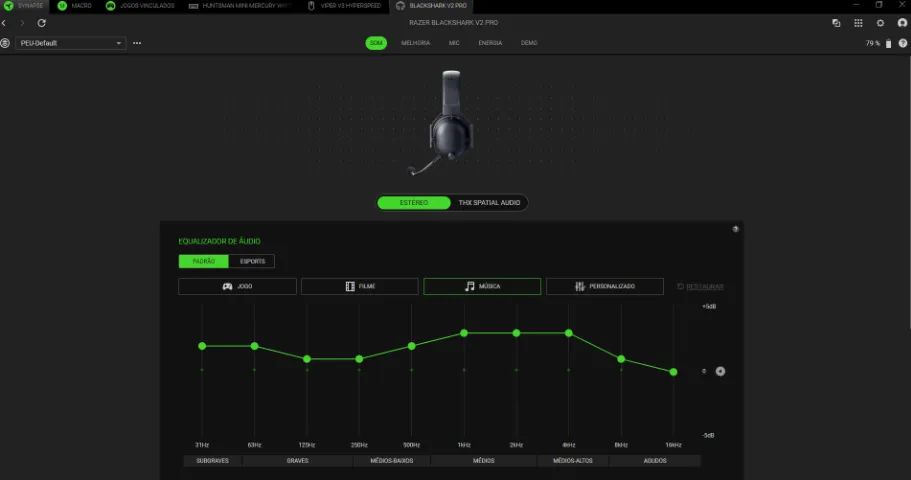The image size is (911, 480).
Task: Select the Blackshark V2 Pro tab
Action: click(431, 6)
